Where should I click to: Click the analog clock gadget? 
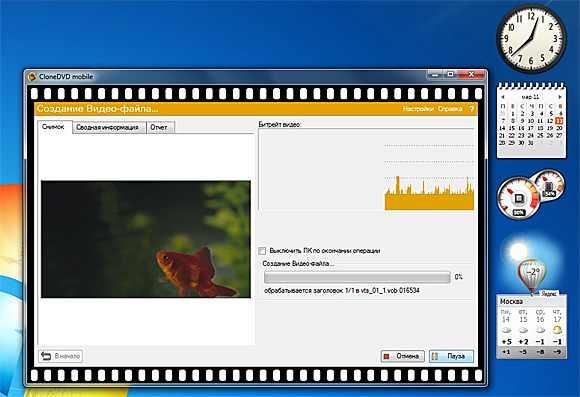[531, 38]
